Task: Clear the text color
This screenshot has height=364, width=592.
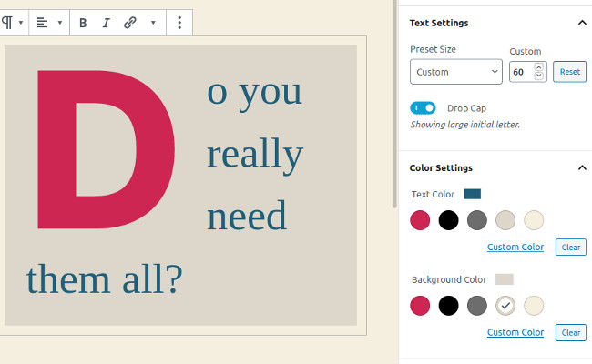Action: click(570, 247)
